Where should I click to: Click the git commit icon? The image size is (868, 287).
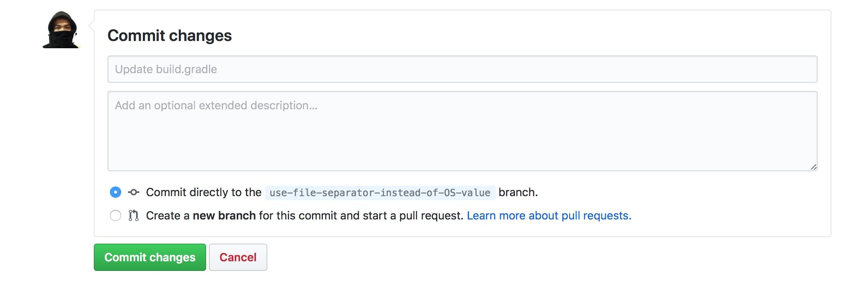(134, 193)
